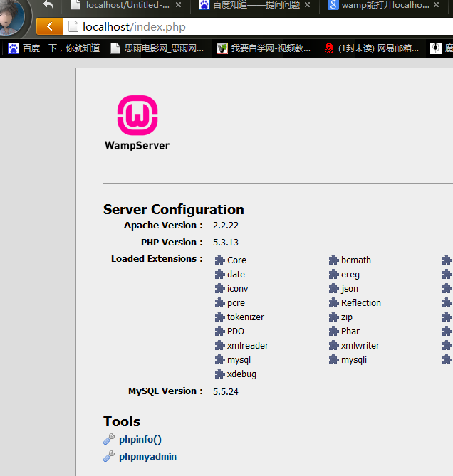
Task: Click the Reflection extension name
Action: [x=361, y=302]
